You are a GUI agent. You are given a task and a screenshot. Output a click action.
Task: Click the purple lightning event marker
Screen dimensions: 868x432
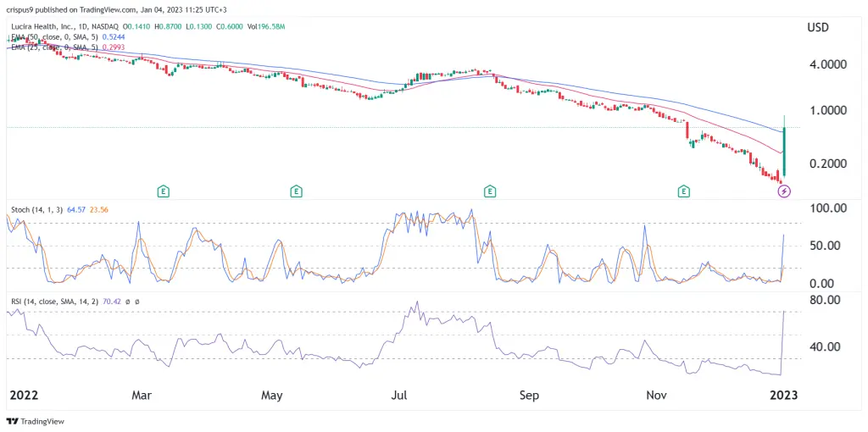click(x=784, y=191)
